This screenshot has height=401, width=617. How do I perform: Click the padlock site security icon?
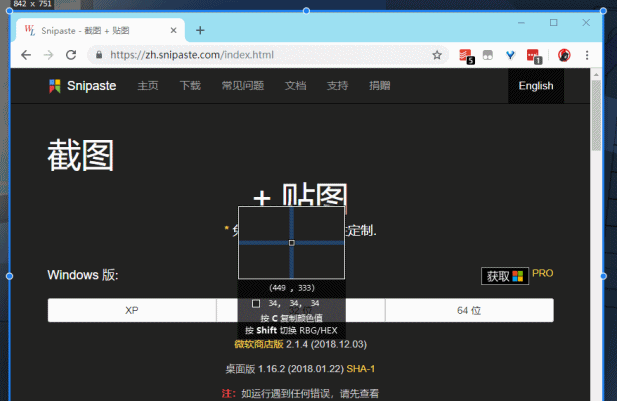click(99, 55)
